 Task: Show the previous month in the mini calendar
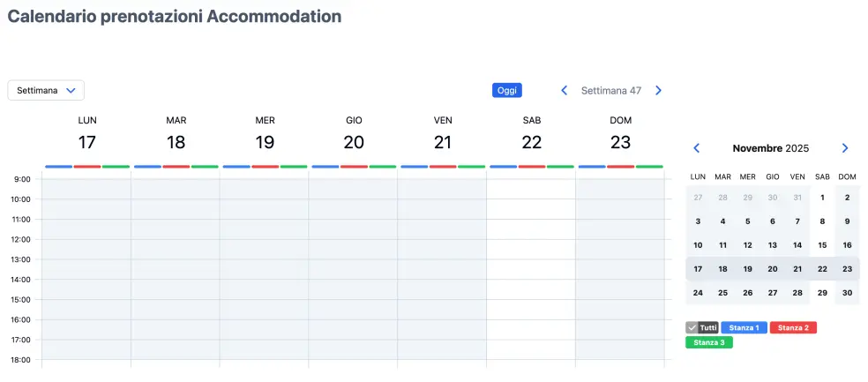[697, 148]
